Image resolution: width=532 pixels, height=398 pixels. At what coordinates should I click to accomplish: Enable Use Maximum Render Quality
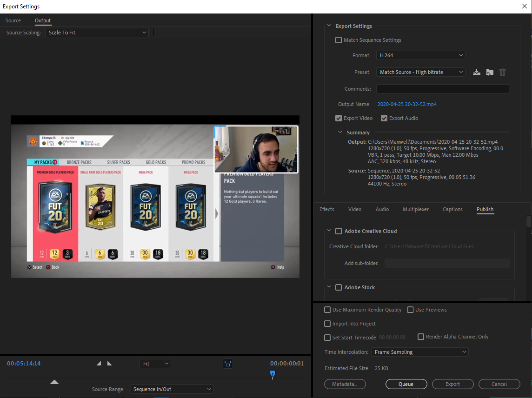click(x=327, y=309)
